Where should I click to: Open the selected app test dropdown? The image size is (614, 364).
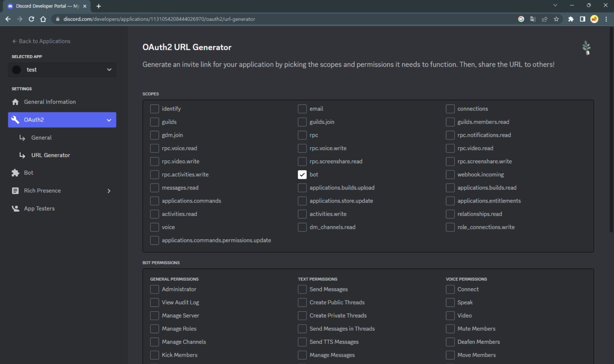(x=62, y=70)
